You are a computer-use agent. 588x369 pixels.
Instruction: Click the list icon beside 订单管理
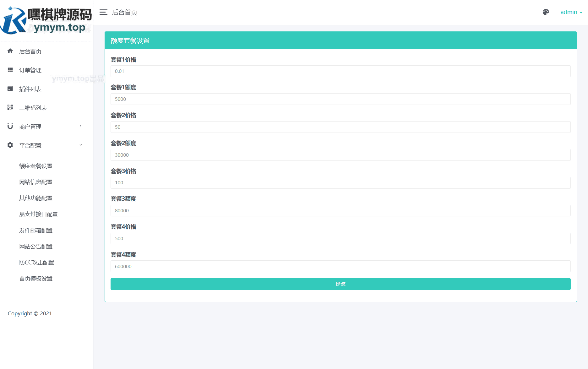point(10,70)
